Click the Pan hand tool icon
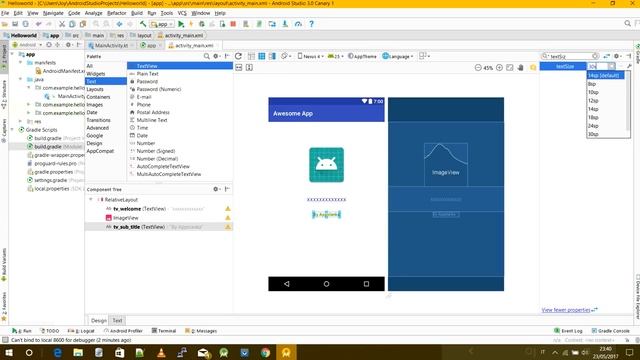This screenshot has height=360, width=640. pos(520,67)
